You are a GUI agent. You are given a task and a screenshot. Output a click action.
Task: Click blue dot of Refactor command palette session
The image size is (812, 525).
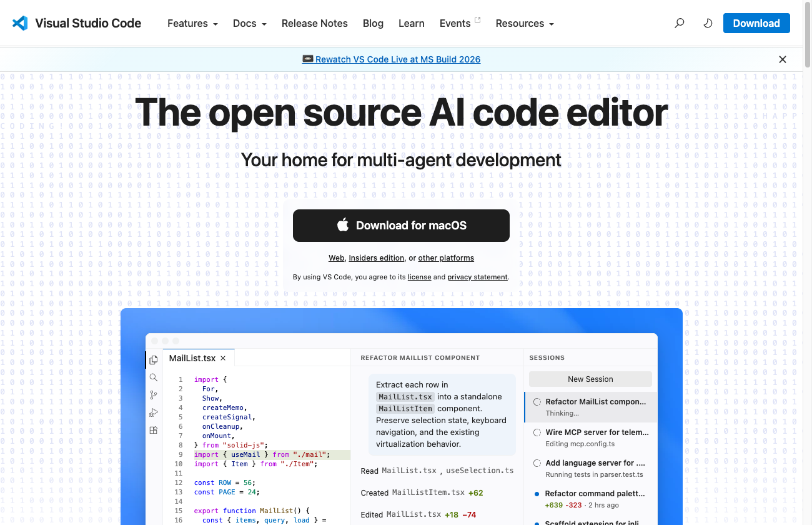click(537, 494)
